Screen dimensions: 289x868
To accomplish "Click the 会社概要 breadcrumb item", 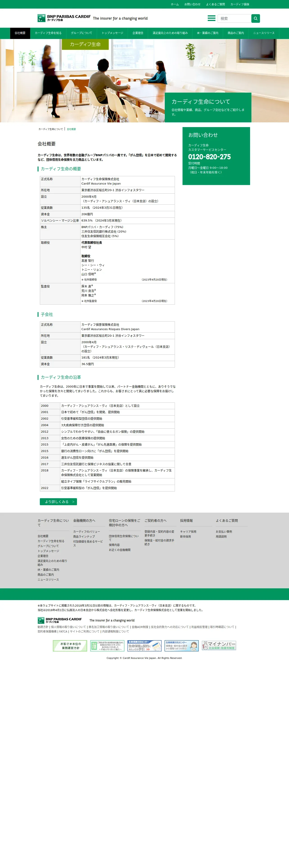I will [71, 129].
